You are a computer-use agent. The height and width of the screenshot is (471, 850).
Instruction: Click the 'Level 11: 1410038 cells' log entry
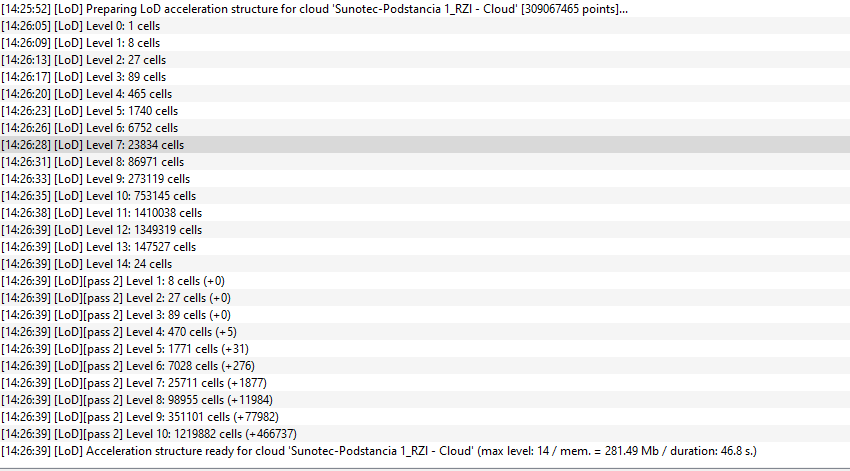tap(102, 213)
